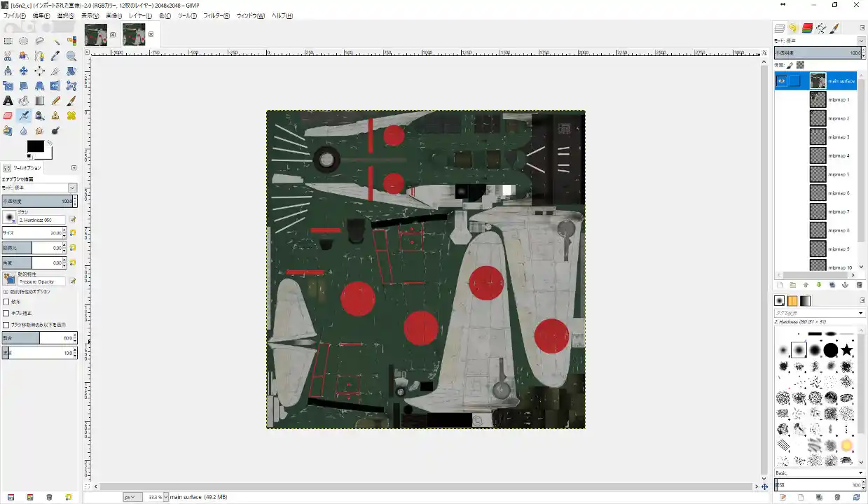868x504 pixels.
Task: Click the black foreground color swatch
Action: [34, 146]
